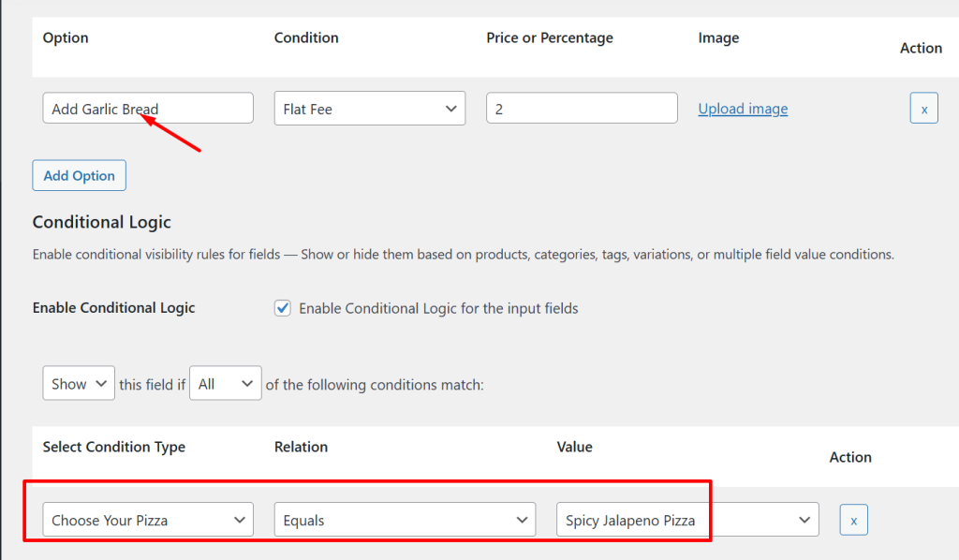Focus the price field containing 2
Screen dimensions: 959x560
pos(582,109)
